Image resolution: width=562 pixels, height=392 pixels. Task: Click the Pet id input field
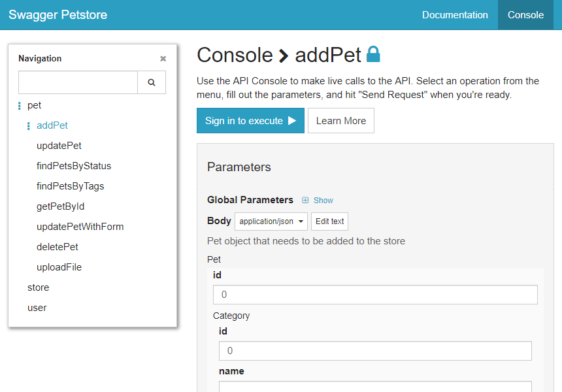375,295
